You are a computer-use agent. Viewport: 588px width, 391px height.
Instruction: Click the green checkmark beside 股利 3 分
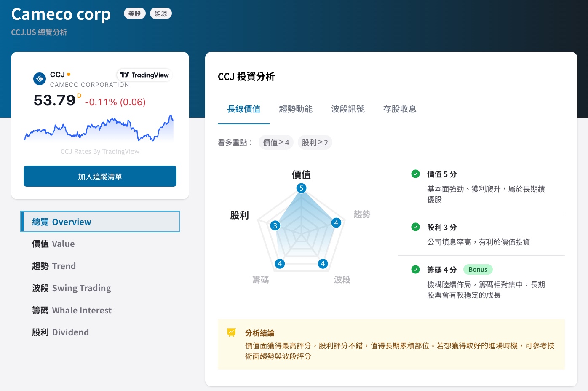tap(415, 227)
